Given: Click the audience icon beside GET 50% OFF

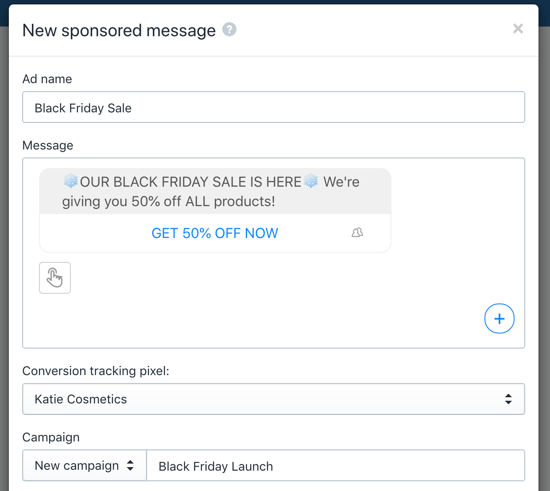Looking at the screenshot, I should point(357,233).
